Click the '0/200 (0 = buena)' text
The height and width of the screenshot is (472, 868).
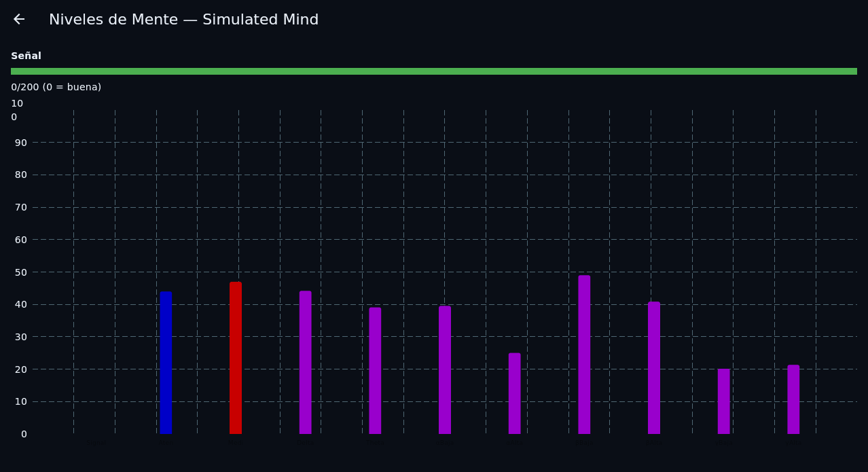point(56,88)
